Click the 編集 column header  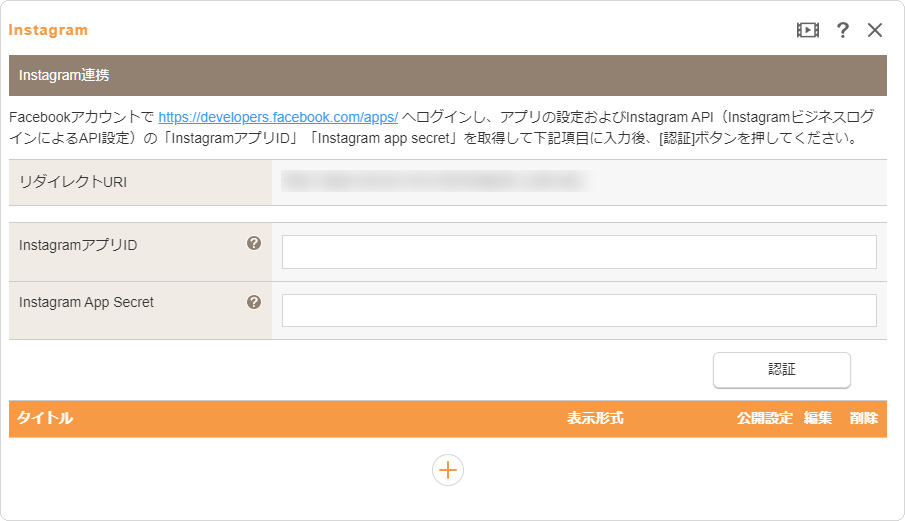click(818, 418)
